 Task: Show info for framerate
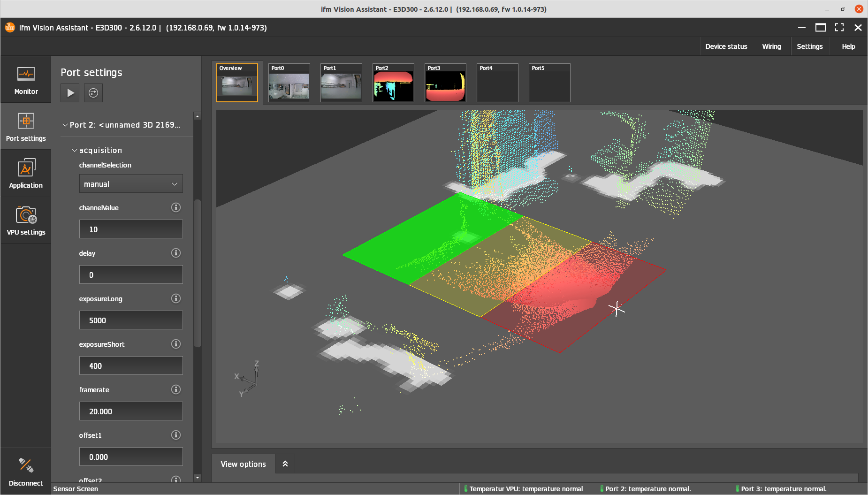pyautogui.click(x=176, y=389)
